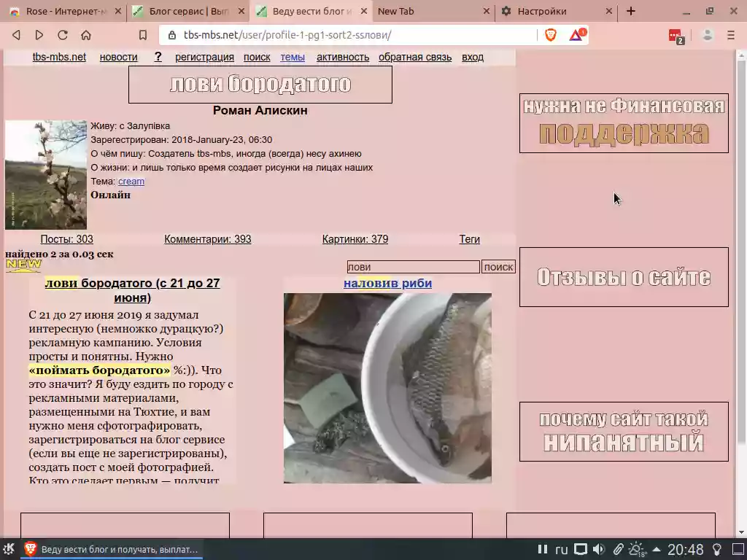The width and height of the screenshot is (747, 560).
Task: Bookmark this page
Action: point(142,35)
